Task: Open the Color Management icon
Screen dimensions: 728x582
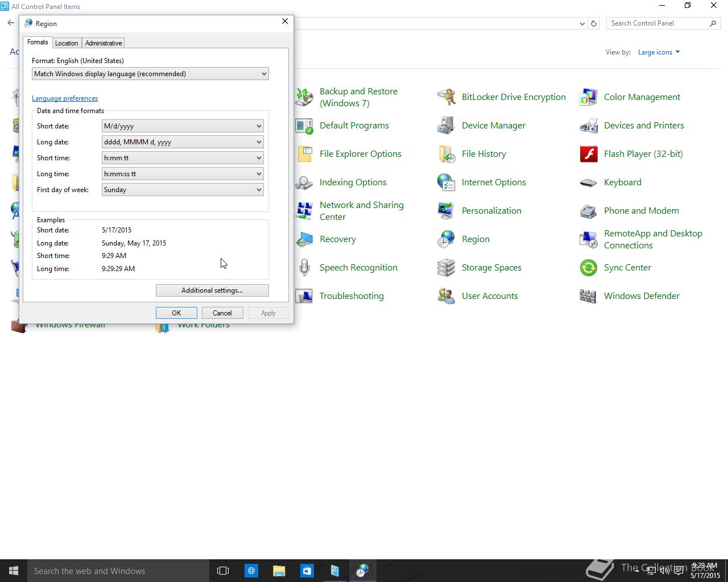Action: [589, 97]
